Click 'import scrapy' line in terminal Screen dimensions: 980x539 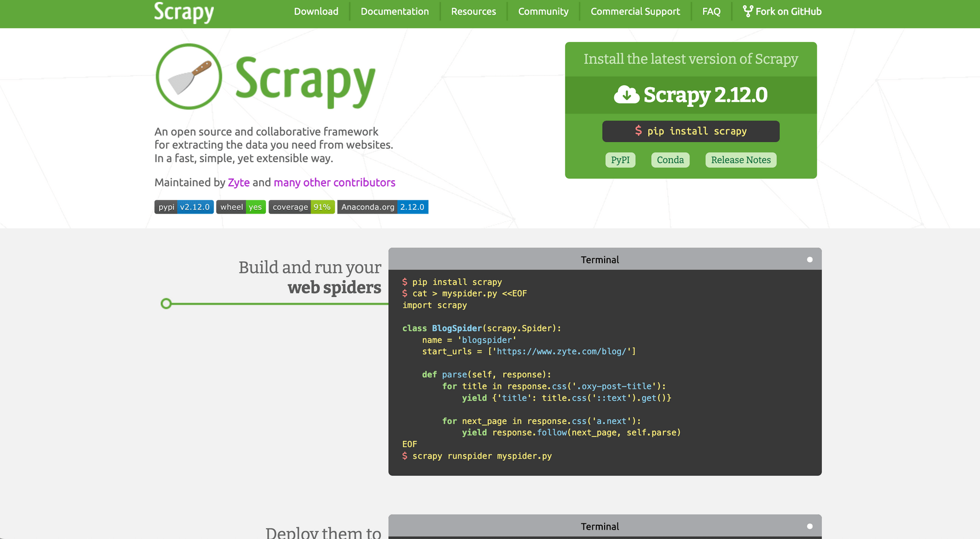[x=435, y=305]
